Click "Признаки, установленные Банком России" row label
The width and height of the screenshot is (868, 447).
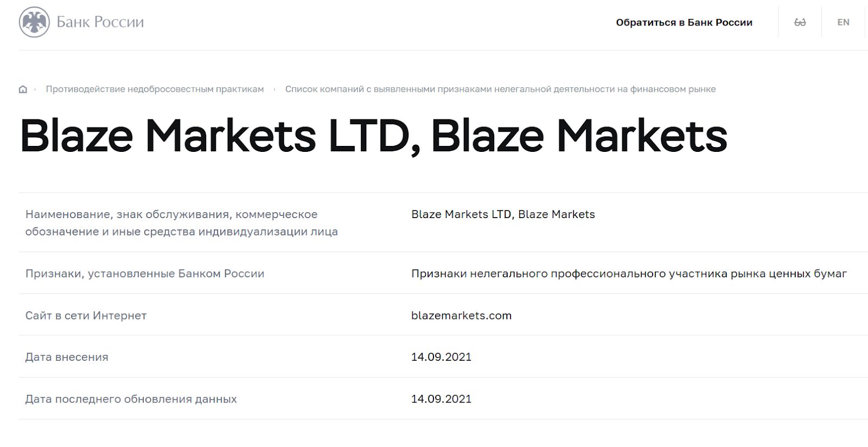(x=145, y=274)
